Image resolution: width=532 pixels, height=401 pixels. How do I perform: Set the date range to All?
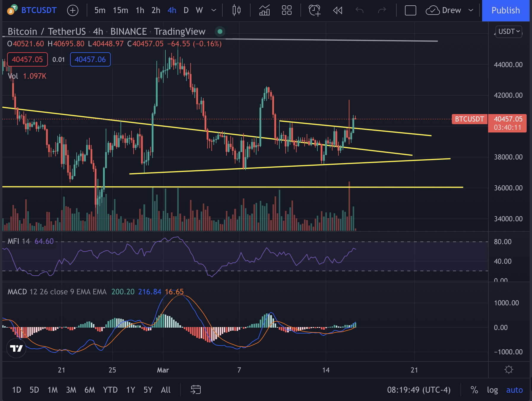pos(166,390)
